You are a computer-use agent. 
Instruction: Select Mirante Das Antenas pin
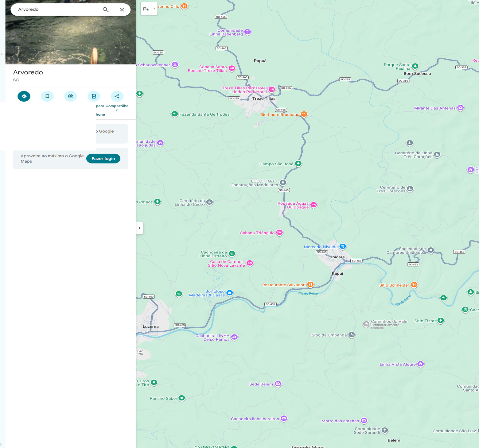point(460,108)
